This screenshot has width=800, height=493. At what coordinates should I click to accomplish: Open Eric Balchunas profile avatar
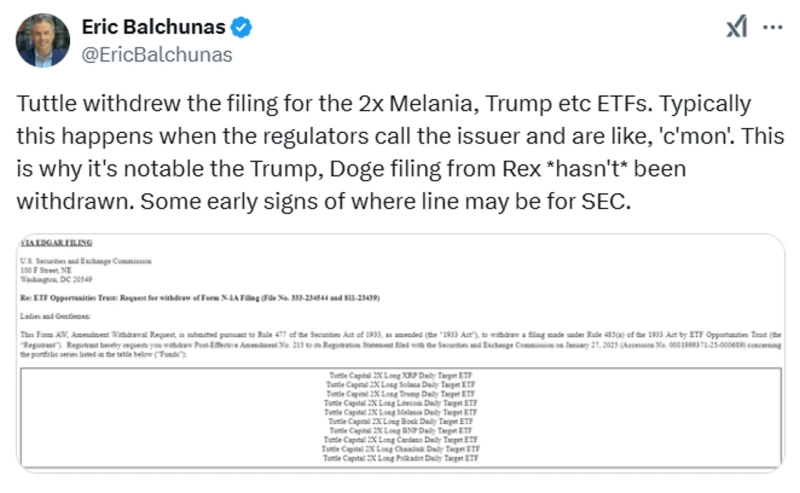(43, 40)
